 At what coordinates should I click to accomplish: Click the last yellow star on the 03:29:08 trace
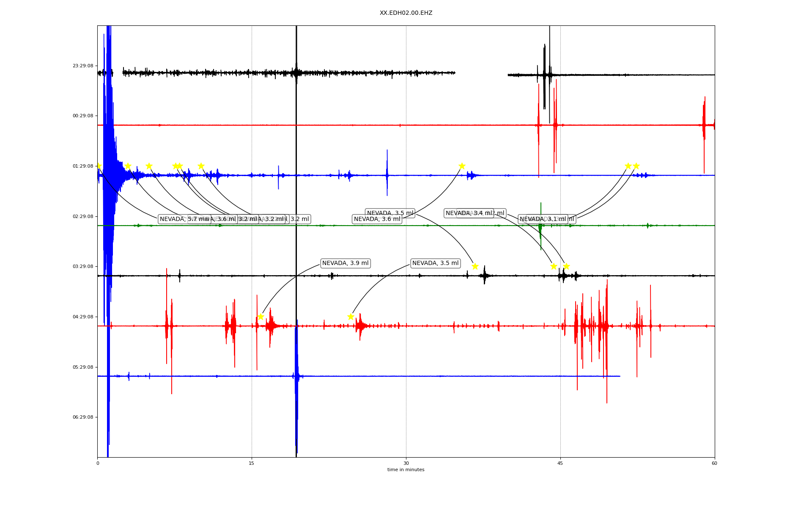(x=566, y=266)
